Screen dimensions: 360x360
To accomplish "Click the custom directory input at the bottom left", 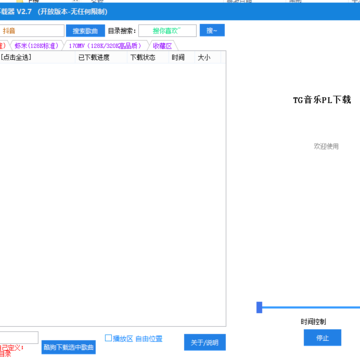I will tap(19, 337).
